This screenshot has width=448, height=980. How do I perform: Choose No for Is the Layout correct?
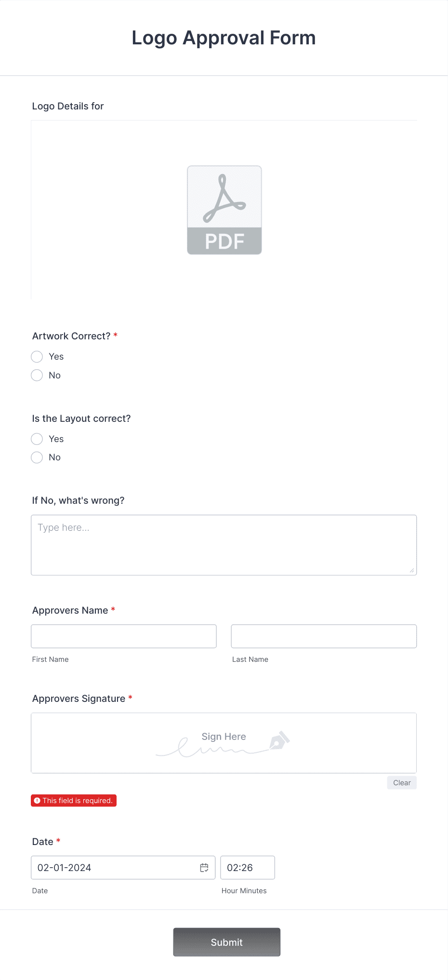(x=37, y=457)
